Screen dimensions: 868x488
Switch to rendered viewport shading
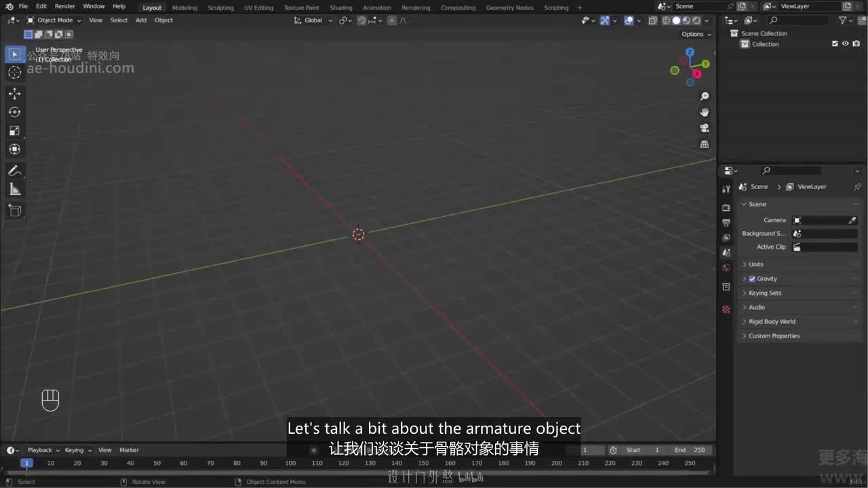pos(696,20)
